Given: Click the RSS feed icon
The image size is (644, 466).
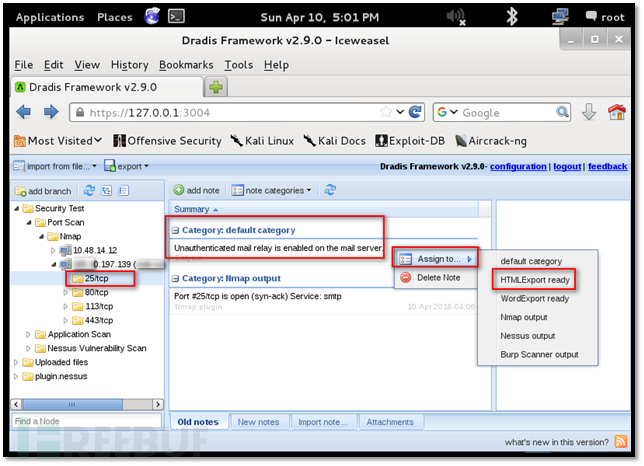Looking at the screenshot, I should [x=621, y=441].
